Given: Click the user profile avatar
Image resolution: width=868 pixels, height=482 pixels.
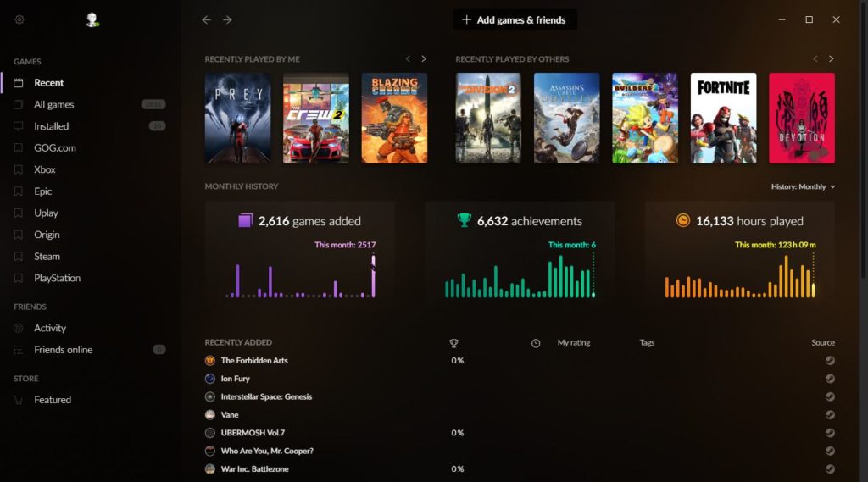Looking at the screenshot, I should click(x=92, y=19).
